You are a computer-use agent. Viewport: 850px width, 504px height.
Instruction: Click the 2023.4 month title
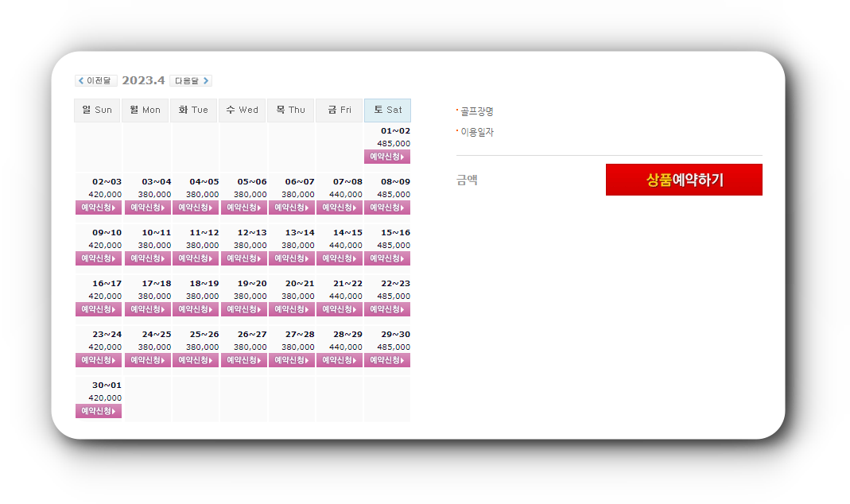pos(143,81)
